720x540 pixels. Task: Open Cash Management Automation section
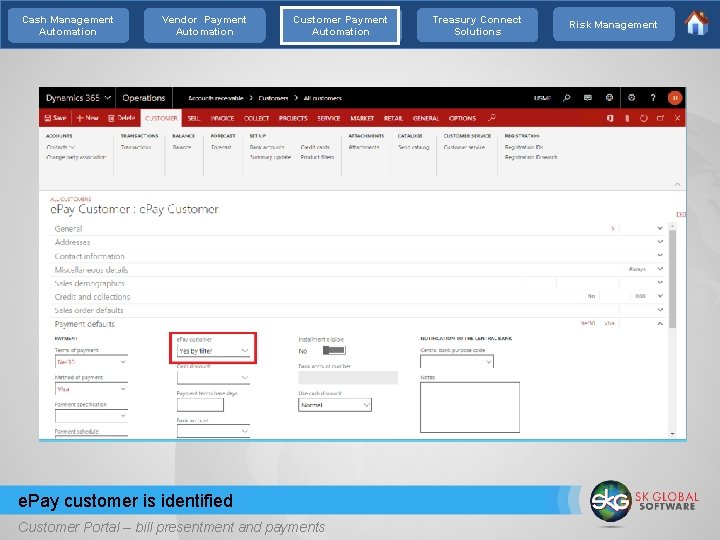[68, 25]
